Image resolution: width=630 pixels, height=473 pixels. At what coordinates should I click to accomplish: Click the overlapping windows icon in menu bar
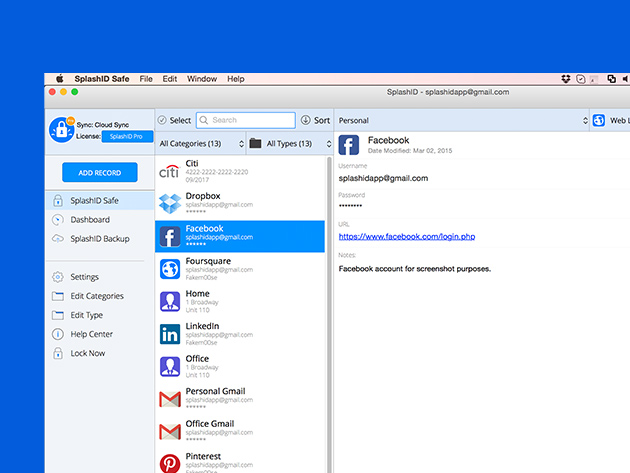[611, 79]
